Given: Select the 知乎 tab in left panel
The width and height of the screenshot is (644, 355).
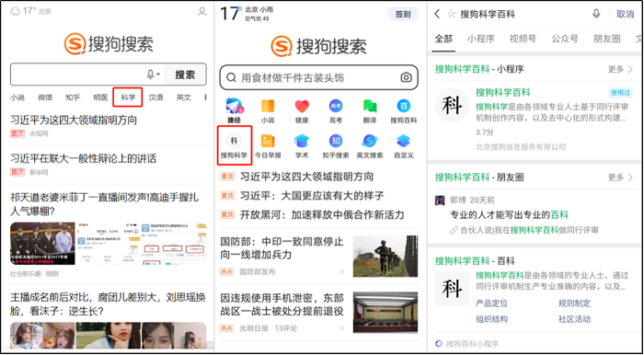Looking at the screenshot, I should coord(73,97).
